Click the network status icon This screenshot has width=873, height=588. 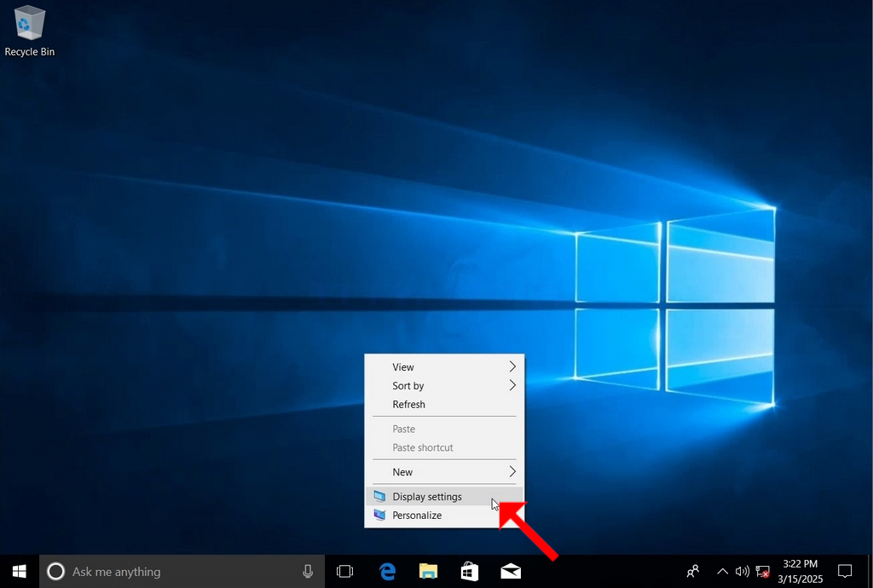click(x=762, y=571)
